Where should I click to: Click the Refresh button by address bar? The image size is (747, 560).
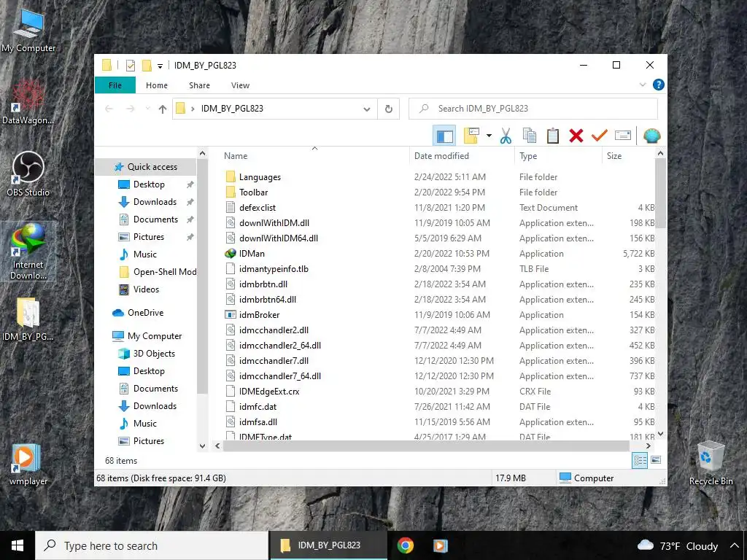389,109
